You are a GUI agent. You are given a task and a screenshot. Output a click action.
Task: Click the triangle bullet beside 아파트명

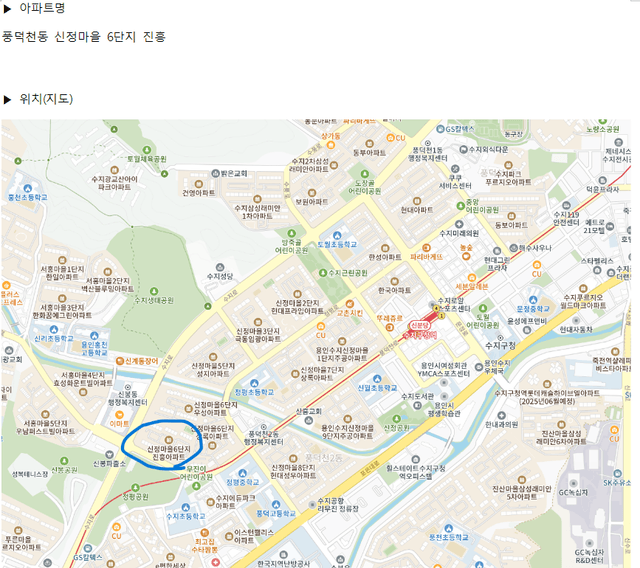7,9
